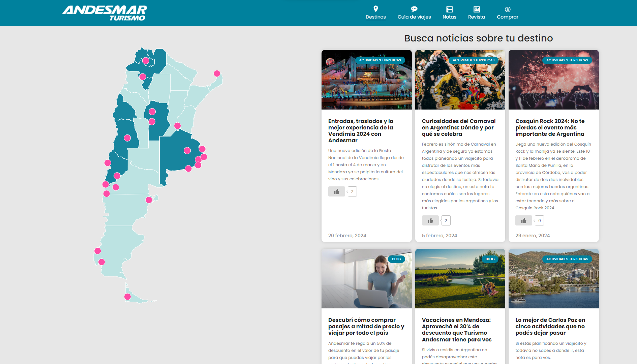The image size is (637, 364).
Task: Open the Andesmar Turismo logo homepage link
Action: 104,13
